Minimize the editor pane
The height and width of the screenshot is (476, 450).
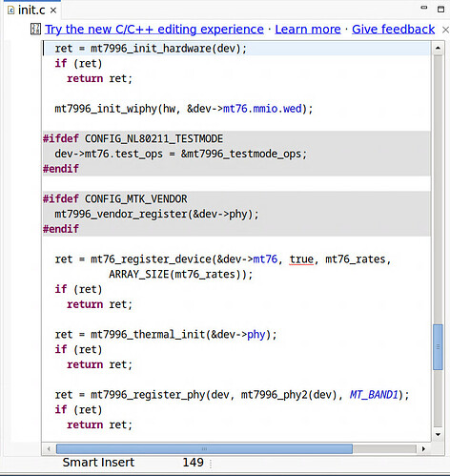(x=424, y=8)
